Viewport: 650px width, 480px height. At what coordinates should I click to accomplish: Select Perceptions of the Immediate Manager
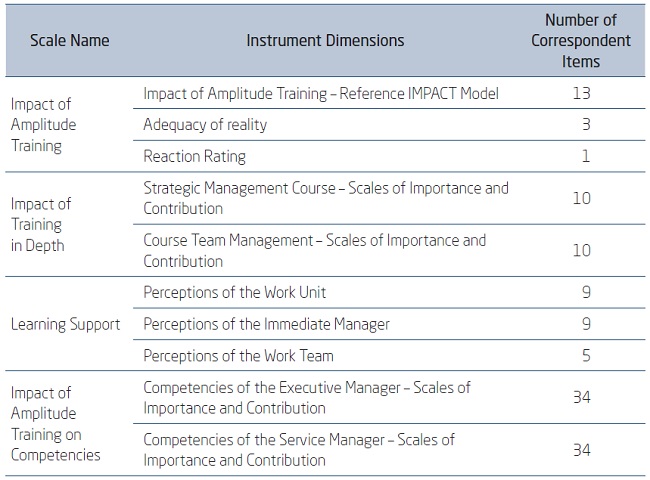click(266, 324)
